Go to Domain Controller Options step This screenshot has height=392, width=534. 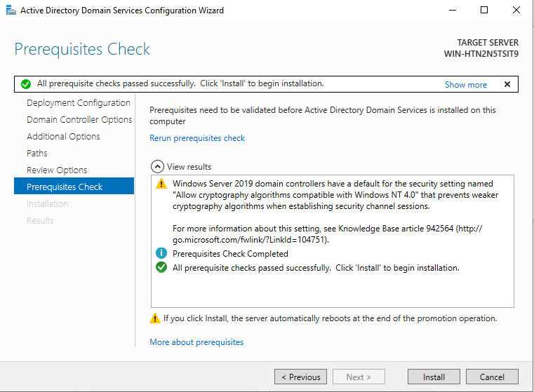79,119
